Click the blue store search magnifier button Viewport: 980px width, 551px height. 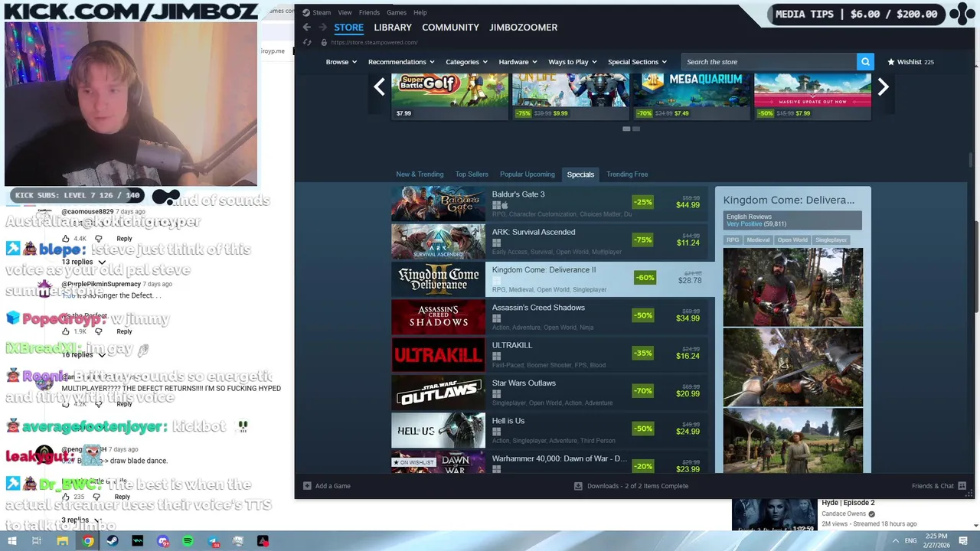pyautogui.click(x=865, y=62)
